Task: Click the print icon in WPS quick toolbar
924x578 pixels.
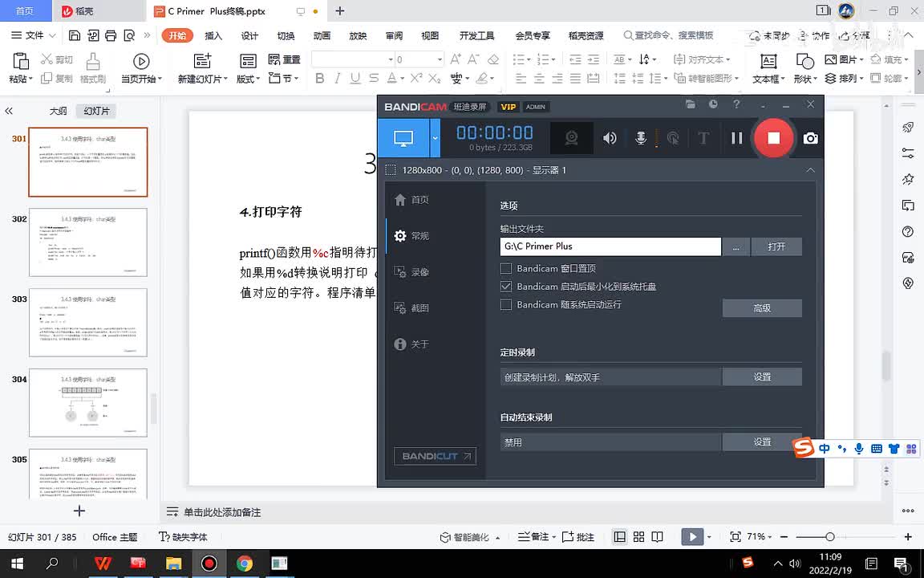Action: point(111,35)
